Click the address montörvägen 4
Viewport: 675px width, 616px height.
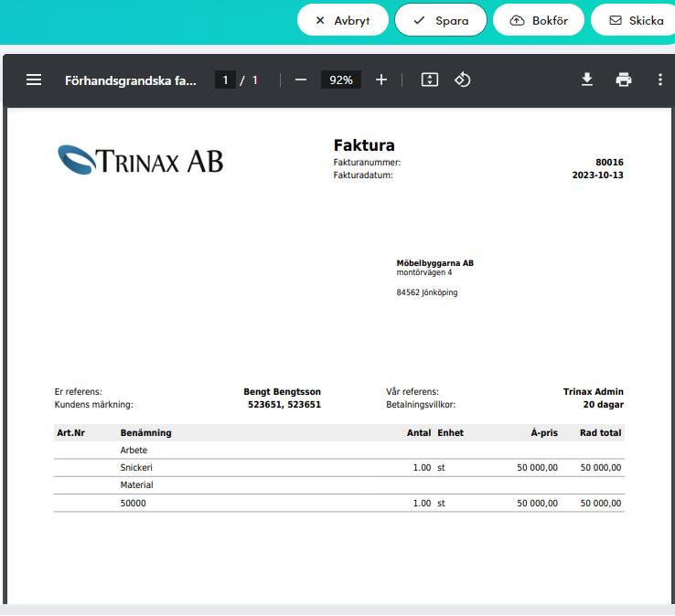[x=424, y=272]
